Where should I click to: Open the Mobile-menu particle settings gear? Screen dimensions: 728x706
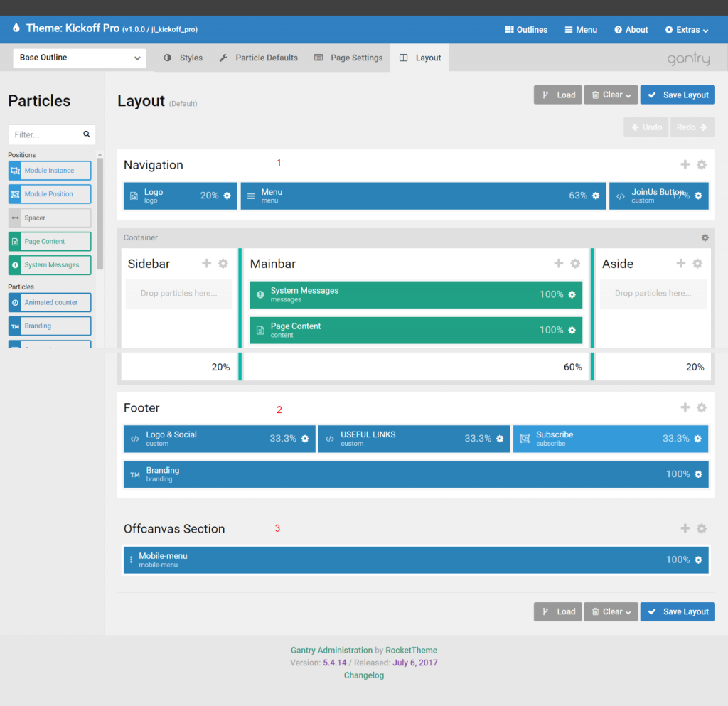tap(699, 560)
